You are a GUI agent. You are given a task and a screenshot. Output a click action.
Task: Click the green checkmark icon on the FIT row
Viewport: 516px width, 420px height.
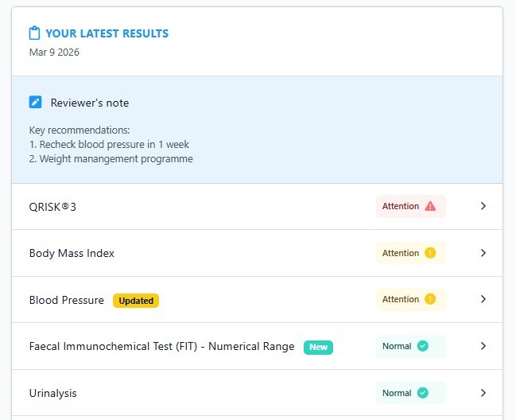423,346
